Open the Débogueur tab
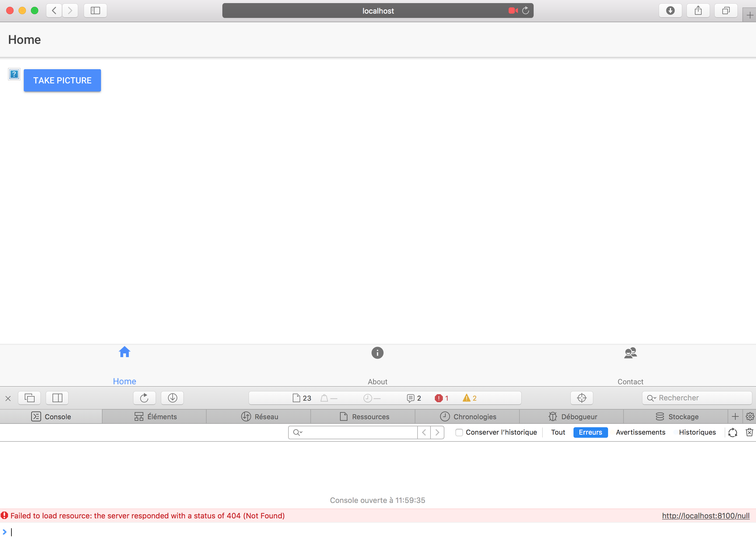This screenshot has height=540, width=756. [572, 417]
